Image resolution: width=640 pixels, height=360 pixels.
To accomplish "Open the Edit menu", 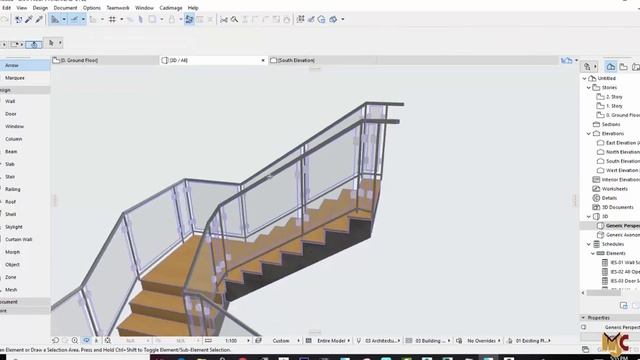I will click(7, 8).
